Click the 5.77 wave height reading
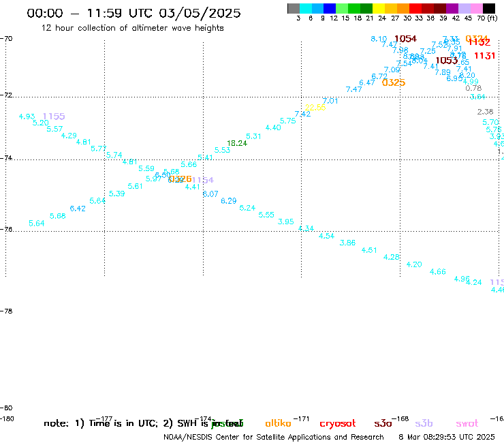Screen dimensions: 504x443 pyautogui.click(x=99, y=149)
